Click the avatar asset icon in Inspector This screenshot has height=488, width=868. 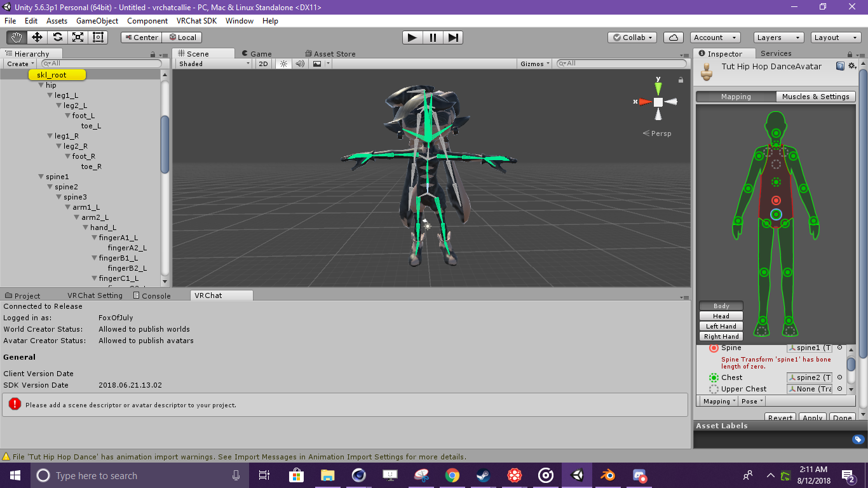pos(707,72)
